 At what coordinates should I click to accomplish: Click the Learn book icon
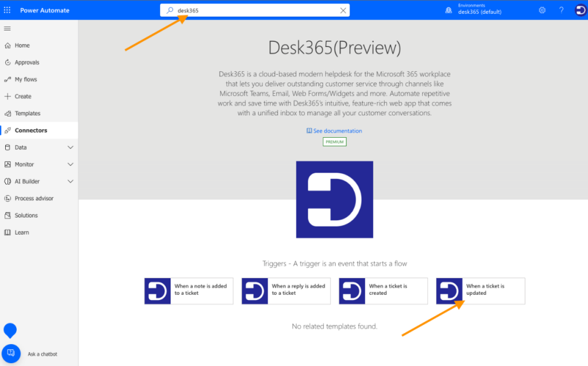(x=7, y=232)
